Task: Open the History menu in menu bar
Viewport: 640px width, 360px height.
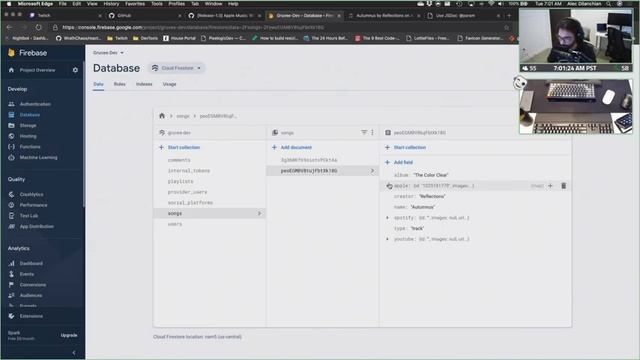Action: tap(111, 4)
